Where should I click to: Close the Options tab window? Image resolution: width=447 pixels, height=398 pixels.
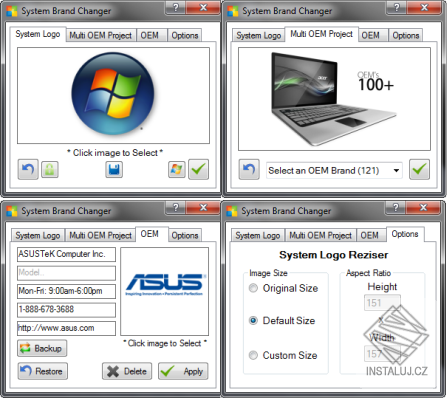pyautogui.click(x=423, y=207)
